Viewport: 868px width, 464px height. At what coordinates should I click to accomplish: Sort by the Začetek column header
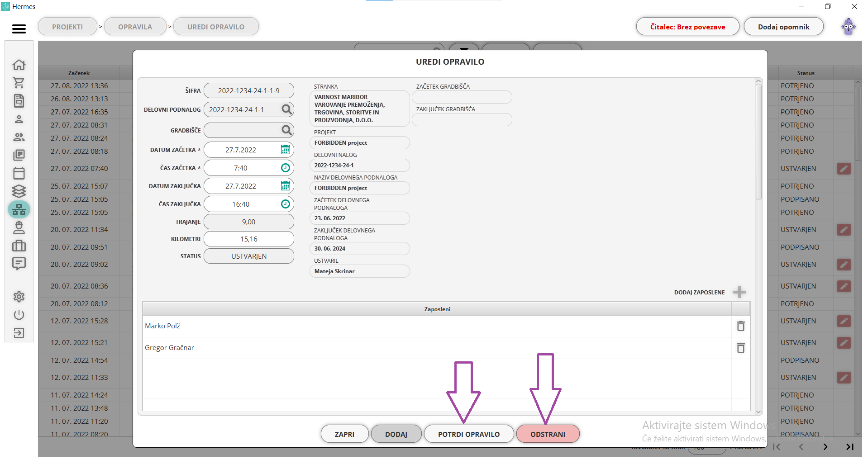[79, 73]
